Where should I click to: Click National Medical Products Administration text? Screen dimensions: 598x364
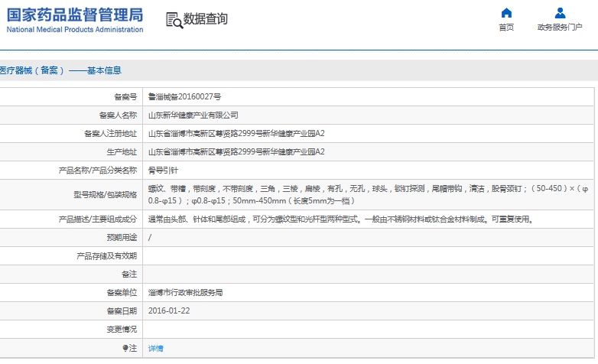[75, 29]
